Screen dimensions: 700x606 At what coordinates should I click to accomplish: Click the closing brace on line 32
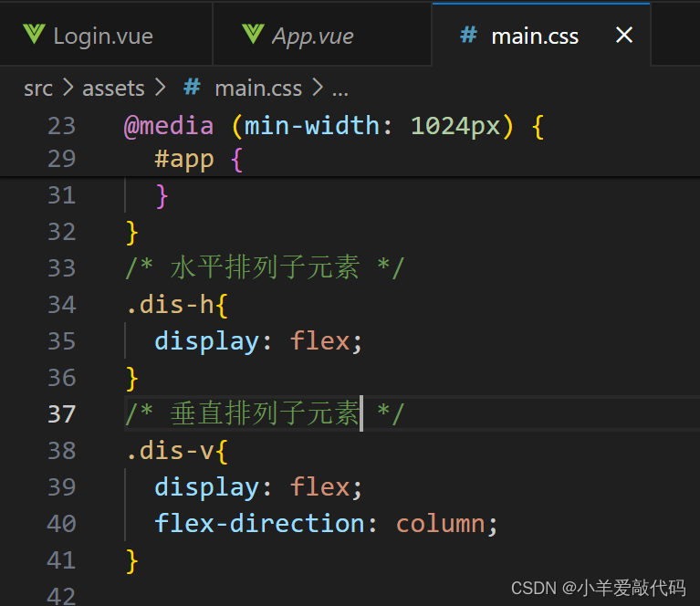pyautogui.click(x=132, y=233)
